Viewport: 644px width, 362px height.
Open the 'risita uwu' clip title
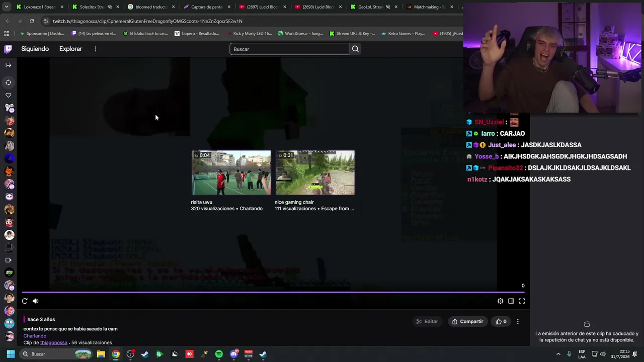point(201,202)
